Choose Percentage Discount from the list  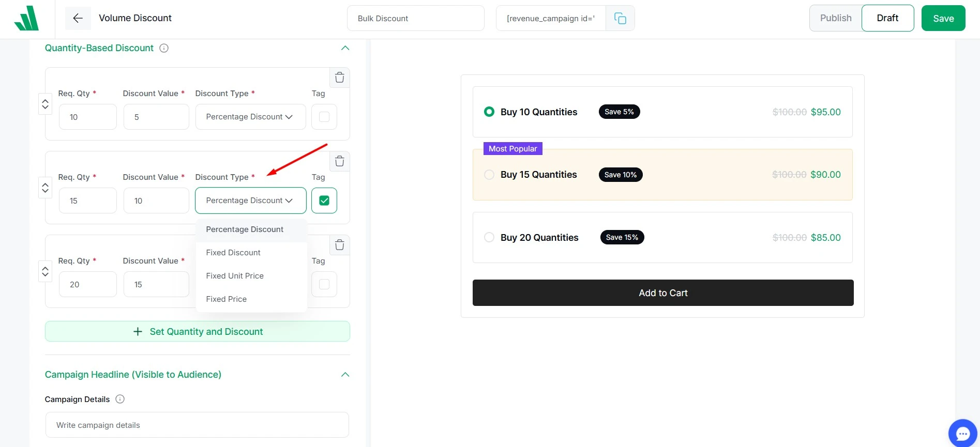(251, 229)
